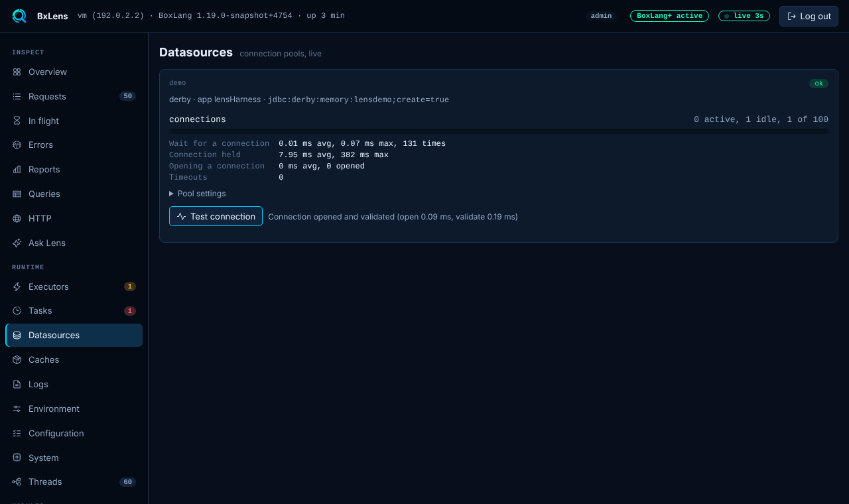Click the Queries table icon

pos(17,194)
